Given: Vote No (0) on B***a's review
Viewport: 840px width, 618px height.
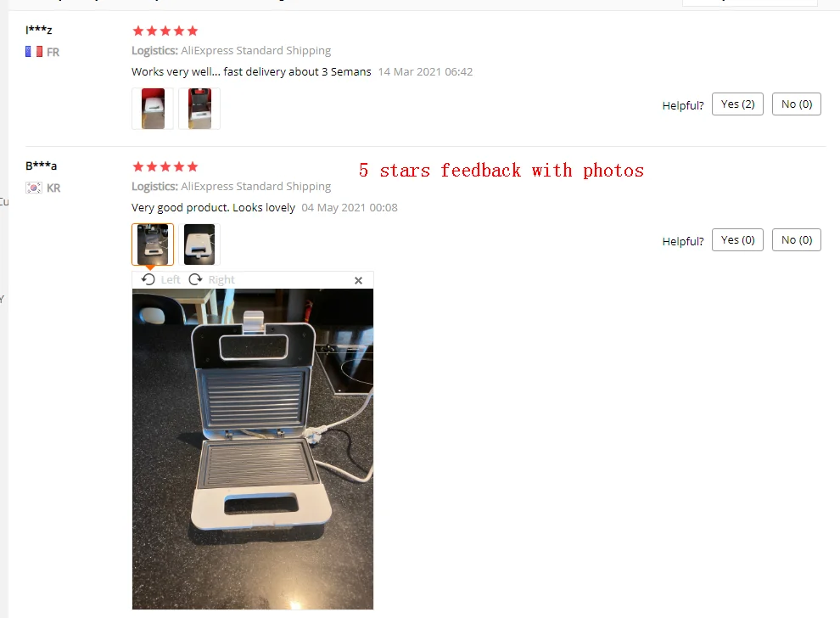Looking at the screenshot, I should (797, 239).
